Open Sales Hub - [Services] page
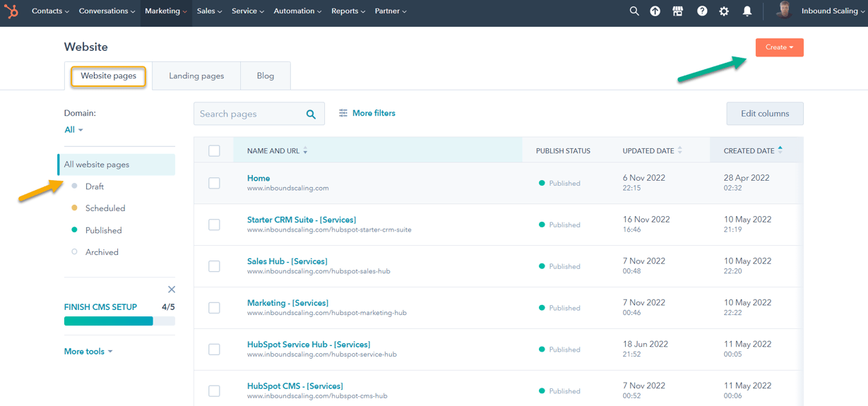 (x=287, y=261)
